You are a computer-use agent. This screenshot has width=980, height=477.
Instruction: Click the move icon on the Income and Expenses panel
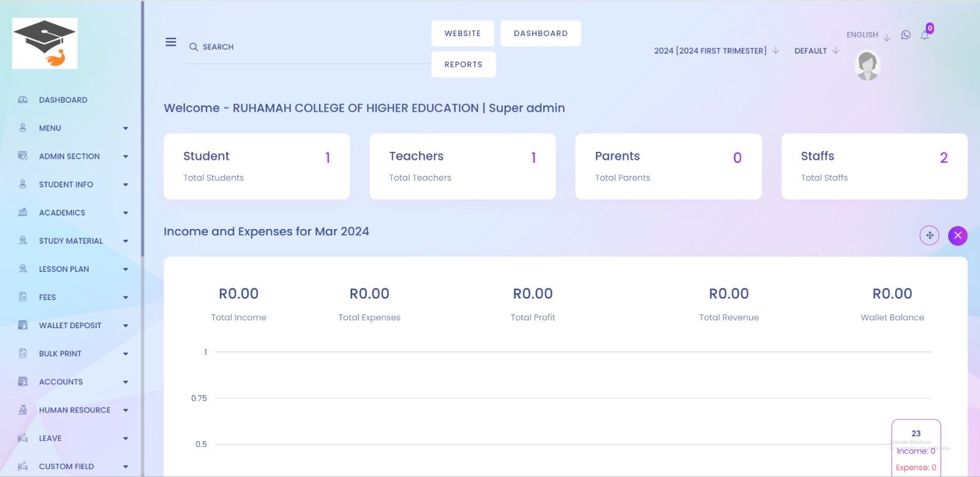pyautogui.click(x=929, y=235)
